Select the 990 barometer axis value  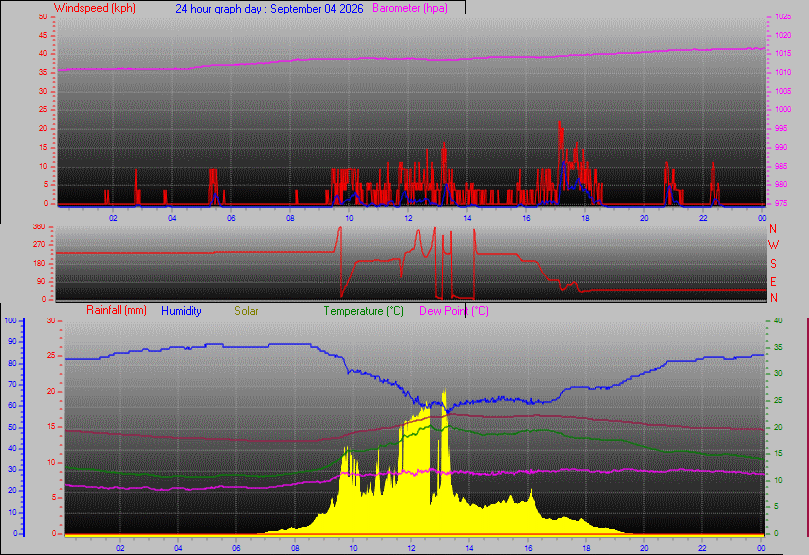pyautogui.click(x=781, y=148)
